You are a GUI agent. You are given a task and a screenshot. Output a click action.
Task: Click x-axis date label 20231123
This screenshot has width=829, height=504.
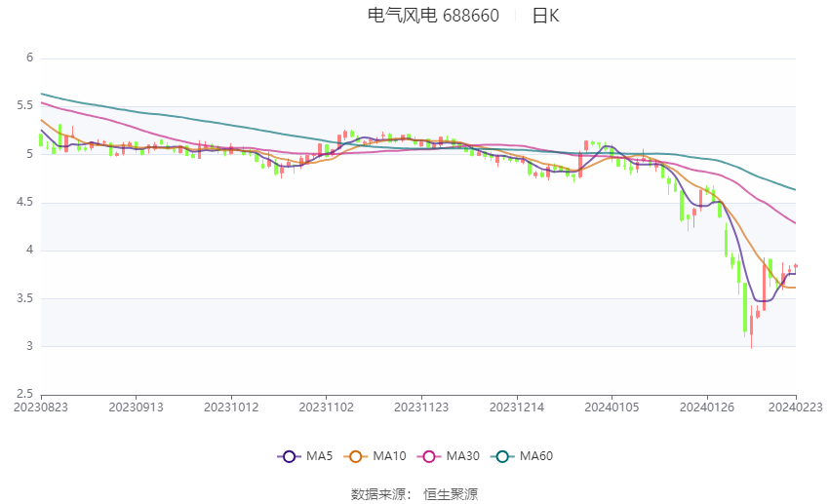pos(421,407)
